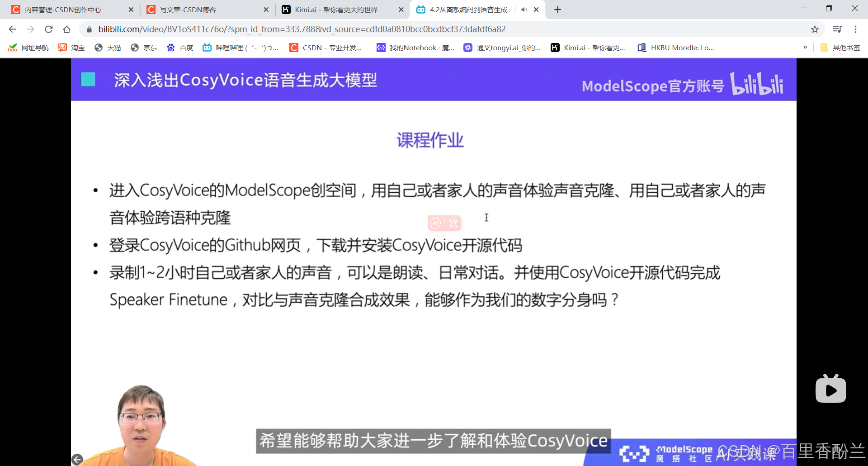The width and height of the screenshot is (868, 466).
Task: Click the AI assistant icon on the slide
Action: (436, 223)
